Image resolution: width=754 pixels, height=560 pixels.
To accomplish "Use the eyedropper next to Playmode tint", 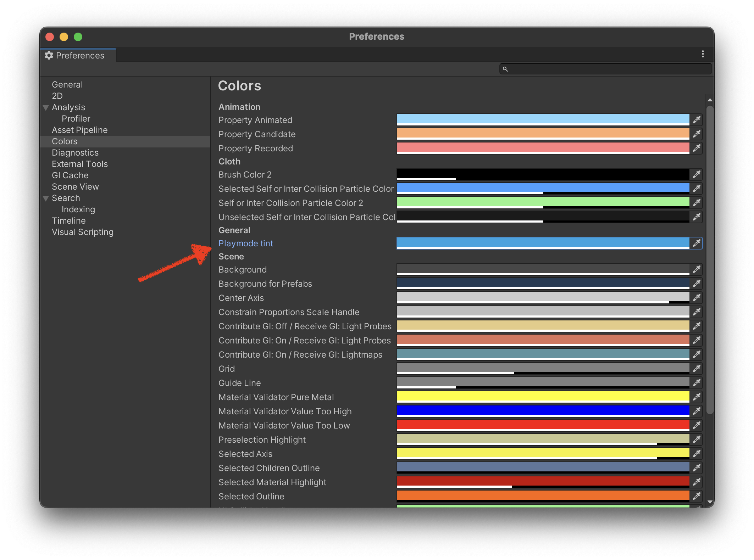I will 696,243.
